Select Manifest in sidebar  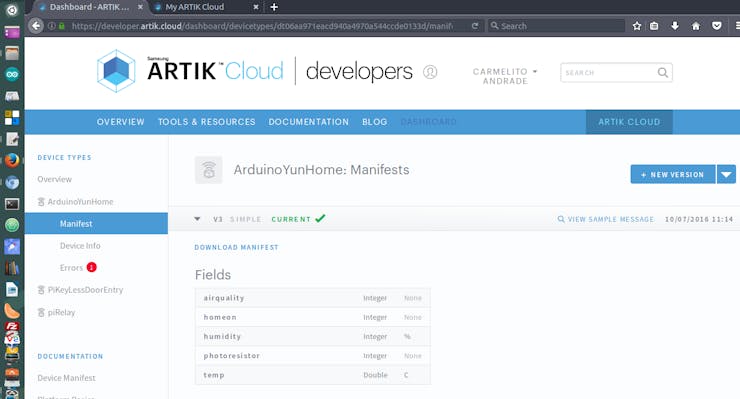96,223
